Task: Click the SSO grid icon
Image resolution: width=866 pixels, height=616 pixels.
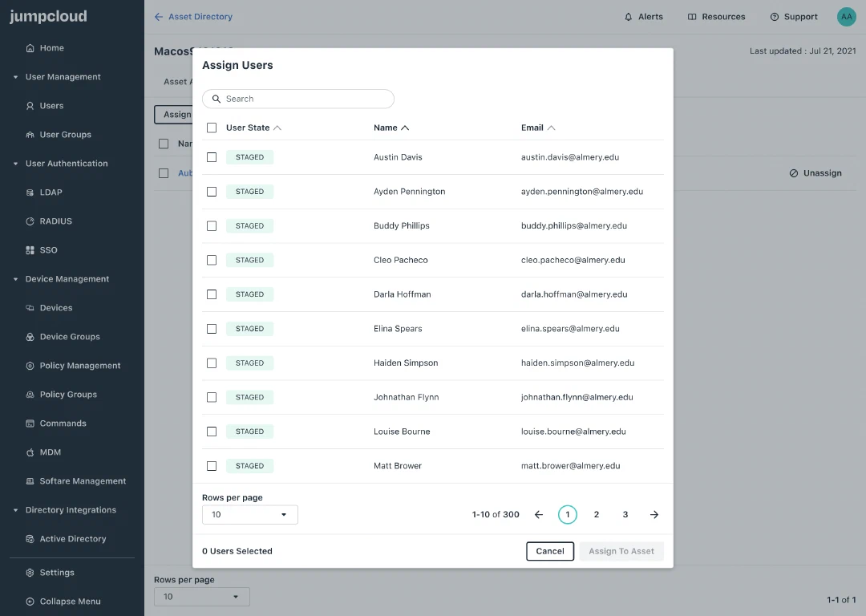Action: pos(30,250)
